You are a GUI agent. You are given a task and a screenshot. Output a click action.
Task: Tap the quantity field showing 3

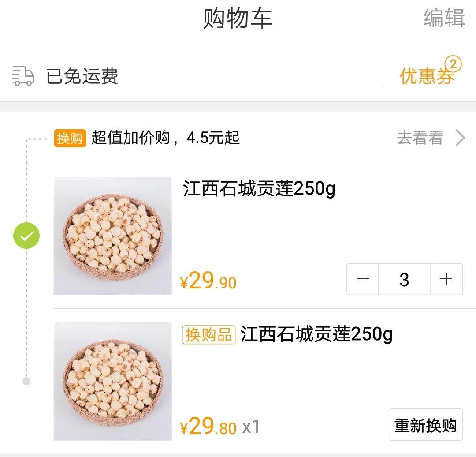[404, 279]
